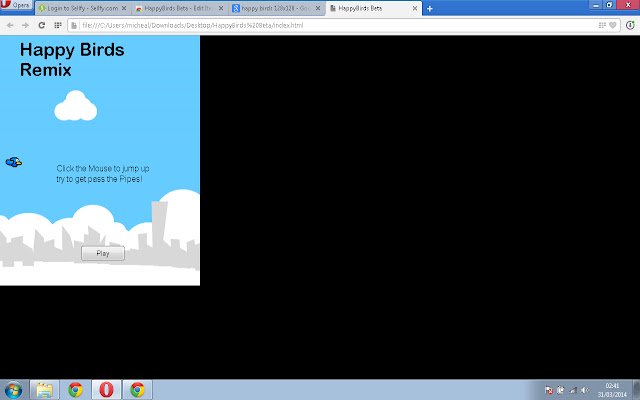Open the Speed Dial grid icon

58,25
